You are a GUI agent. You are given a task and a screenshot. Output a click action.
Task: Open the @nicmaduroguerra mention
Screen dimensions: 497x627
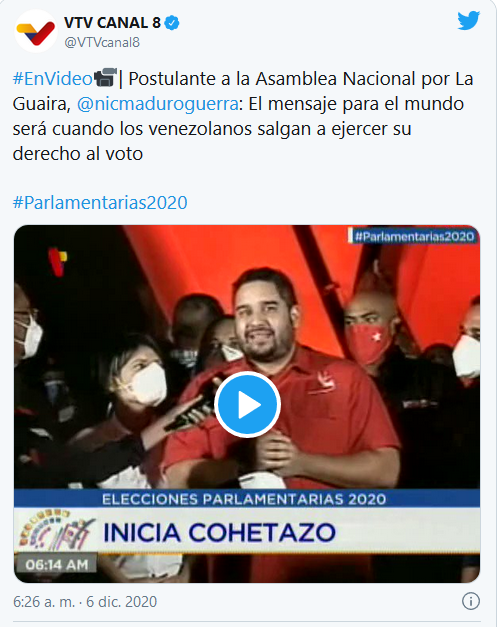[158, 104]
